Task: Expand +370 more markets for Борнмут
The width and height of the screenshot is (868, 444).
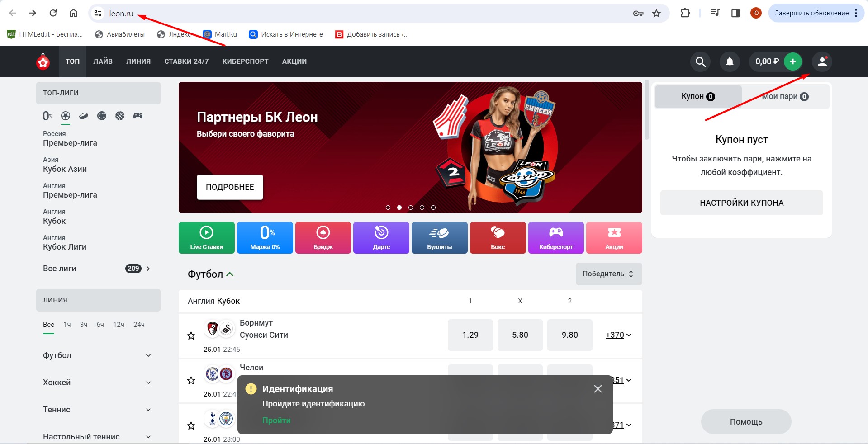Action: click(x=618, y=335)
